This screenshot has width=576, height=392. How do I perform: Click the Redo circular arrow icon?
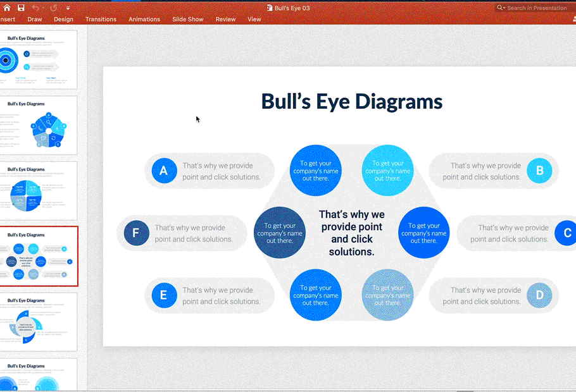(54, 8)
